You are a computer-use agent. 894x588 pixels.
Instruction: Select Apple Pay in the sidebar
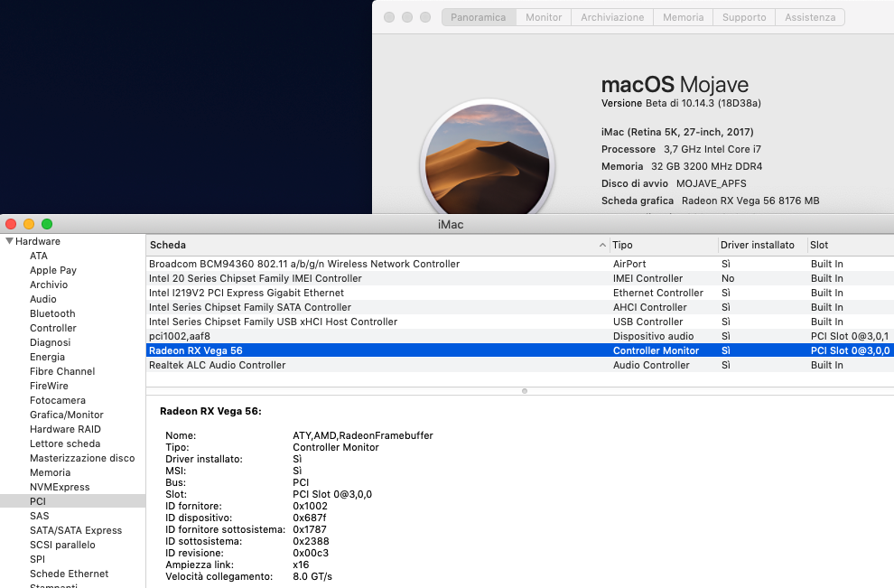(53, 270)
